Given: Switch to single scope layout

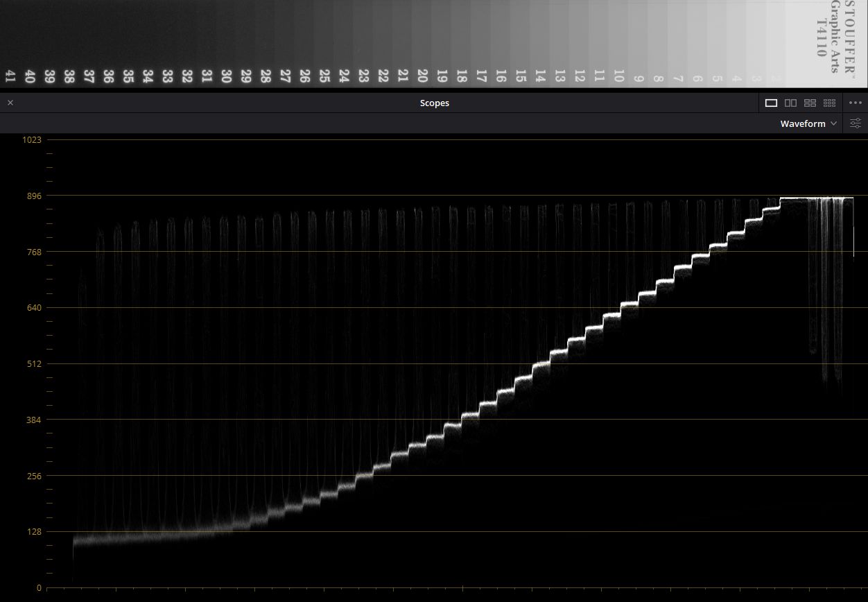Looking at the screenshot, I should pyautogui.click(x=771, y=103).
